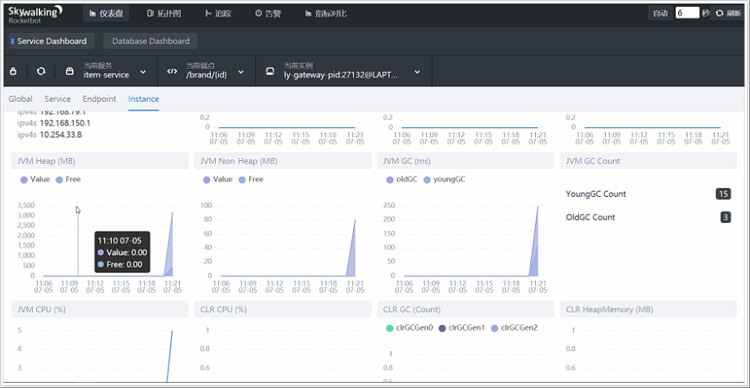Open the 追踪 trace menu item
Viewport: 750px width, 388px height.
click(218, 13)
